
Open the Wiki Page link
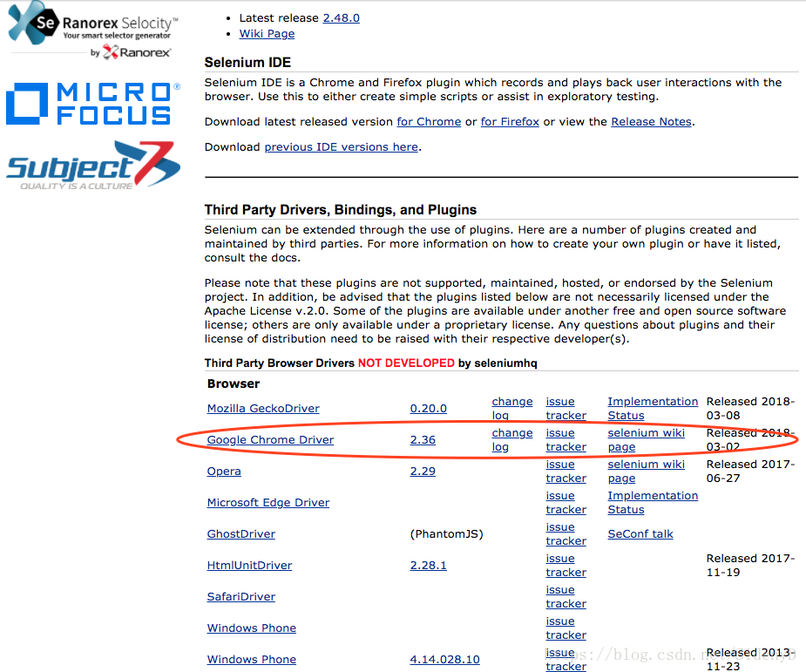coord(267,34)
